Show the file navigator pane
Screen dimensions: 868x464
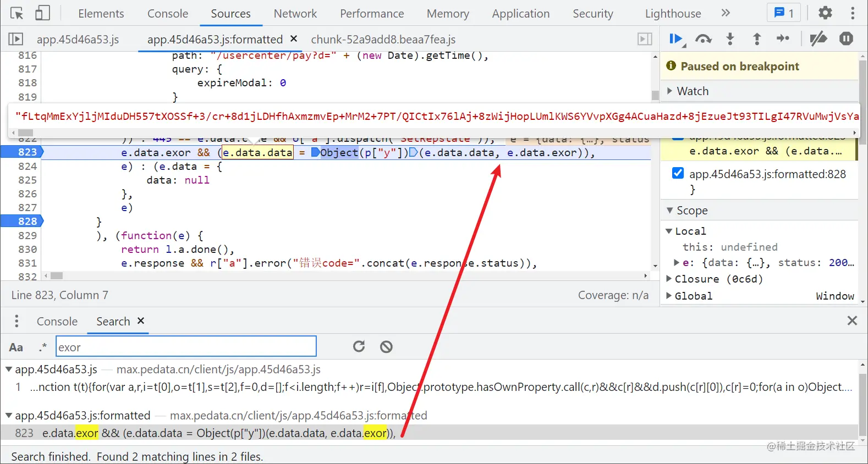point(15,39)
